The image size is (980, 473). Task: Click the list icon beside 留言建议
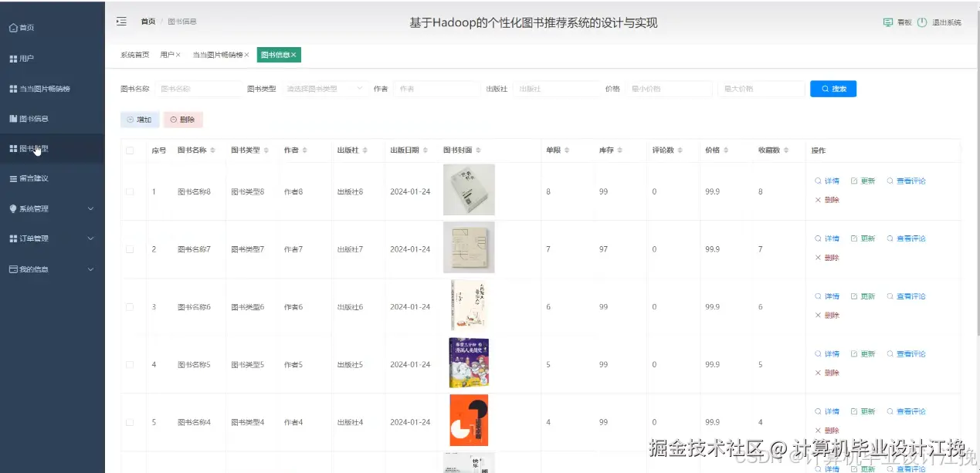(13, 178)
